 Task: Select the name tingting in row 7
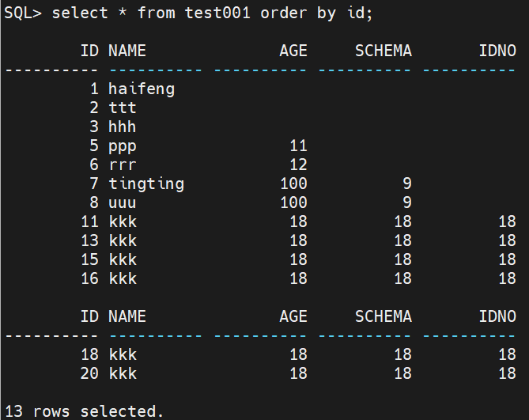(x=145, y=184)
